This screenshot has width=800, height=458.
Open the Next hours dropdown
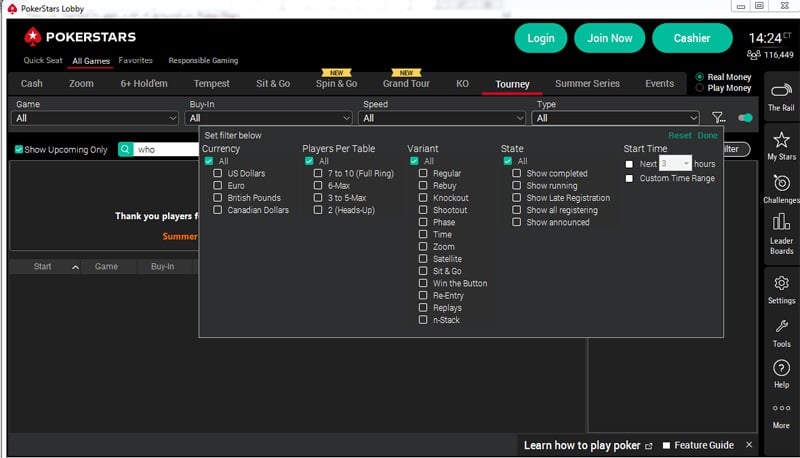click(676, 164)
